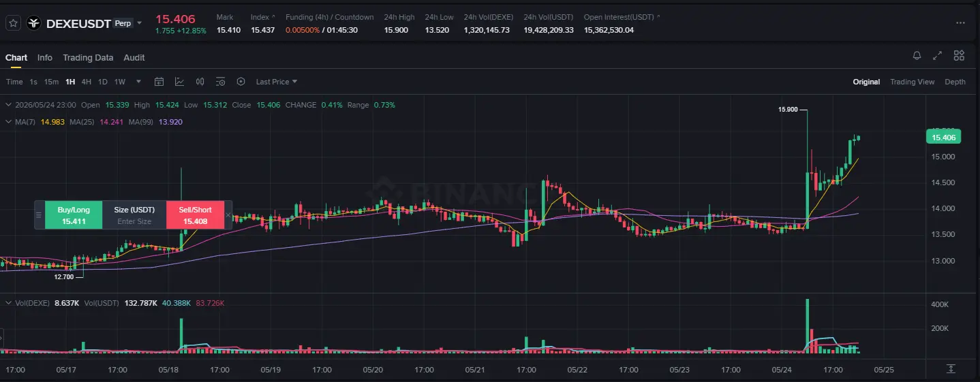Image resolution: width=980 pixels, height=382 pixels.
Task: Click the current price tag 15.406
Action: [944, 138]
